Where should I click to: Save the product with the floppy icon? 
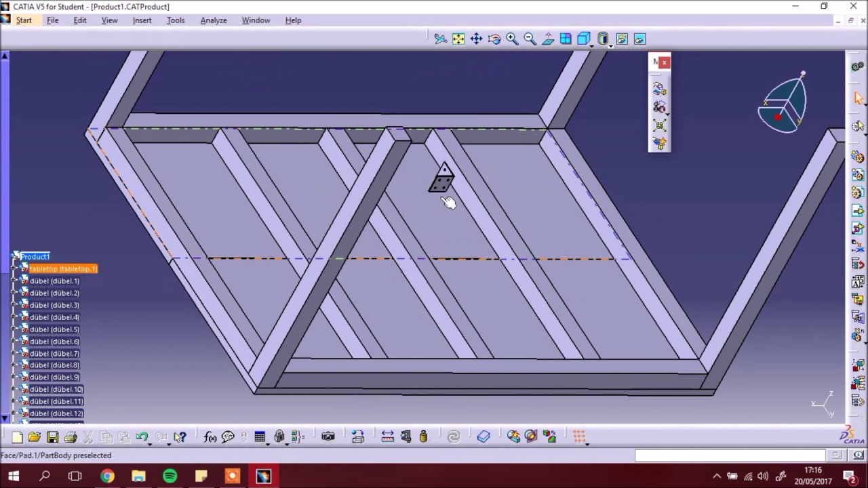click(x=52, y=437)
